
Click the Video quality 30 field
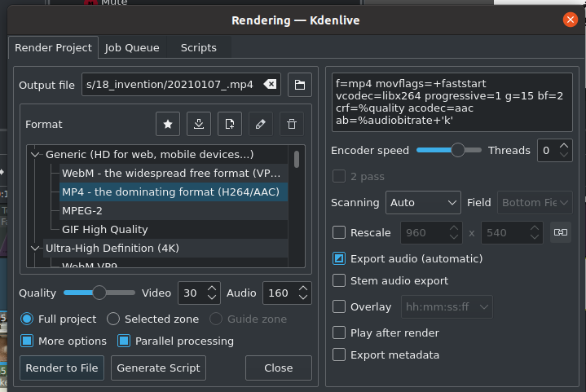click(x=199, y=293)
